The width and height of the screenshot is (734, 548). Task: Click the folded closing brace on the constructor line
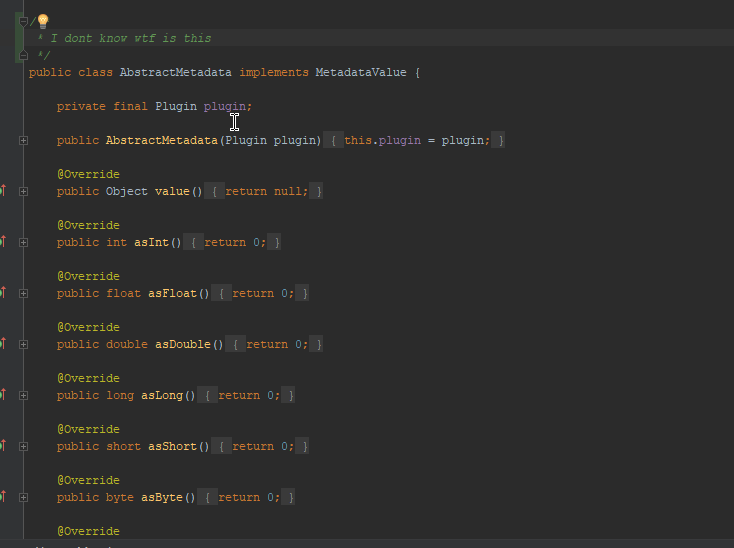(499, 140)
